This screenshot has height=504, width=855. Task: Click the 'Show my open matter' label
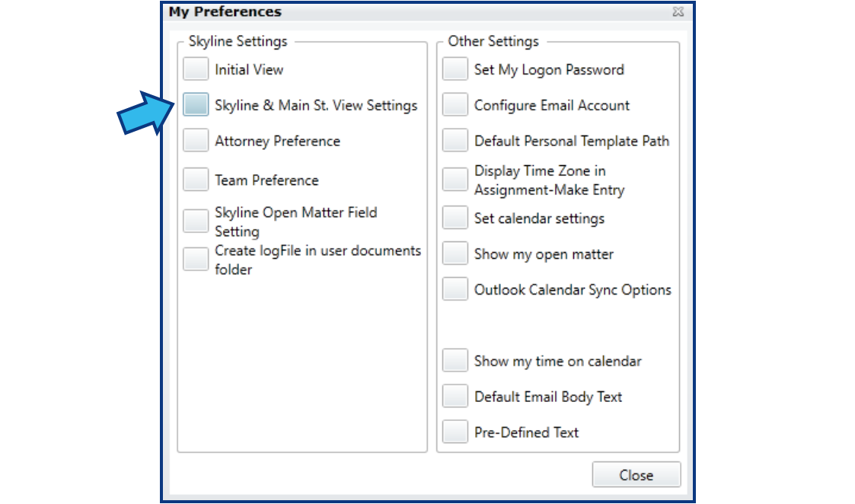tap(544, 254)
